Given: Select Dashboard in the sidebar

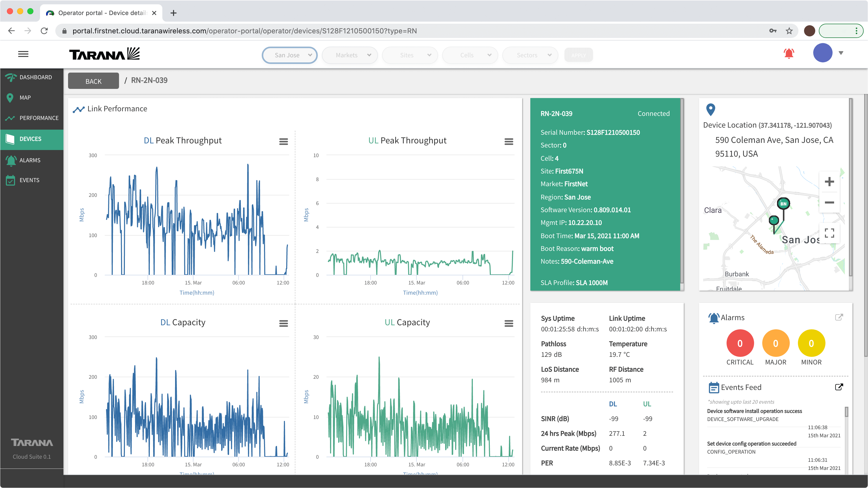Looking at the screenshot, I should (x=35, y=77).
